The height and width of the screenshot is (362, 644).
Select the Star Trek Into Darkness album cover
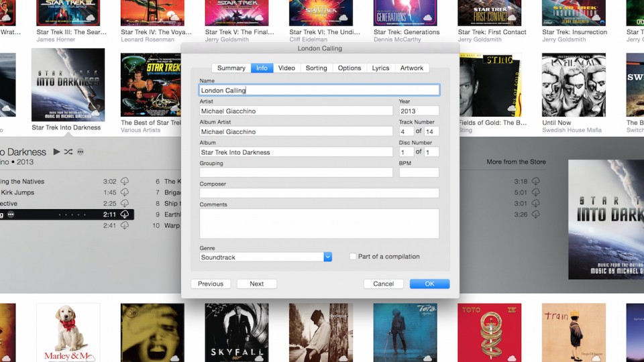[68, 84]
